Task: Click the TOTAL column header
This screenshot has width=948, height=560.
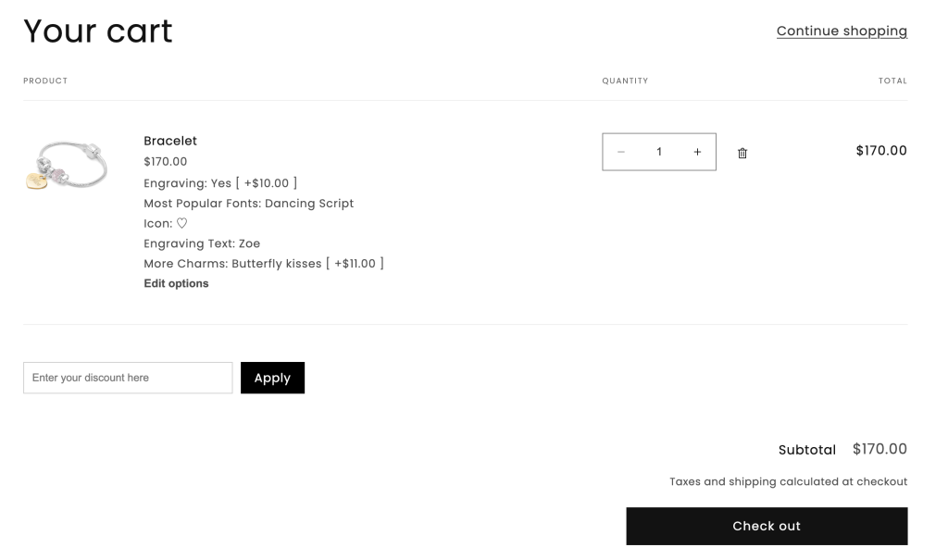Action: (893, 81)
